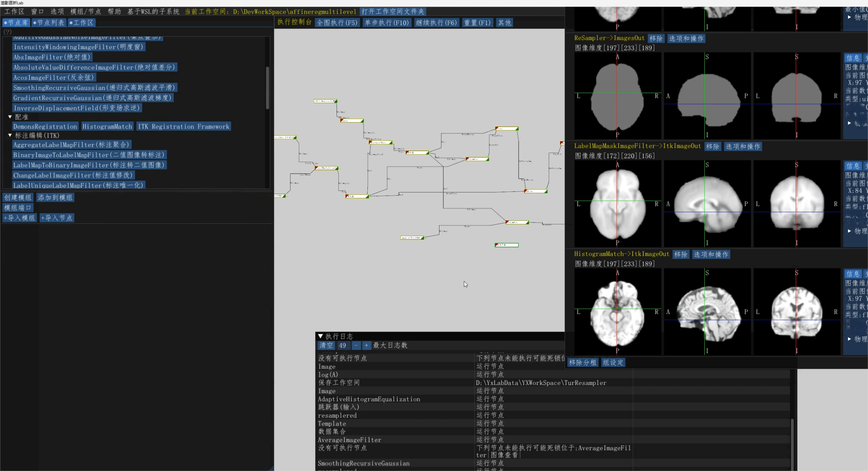The height and width of the screenshot is (471, 868).
Task: Decrease max log count with minus button
Action: point(356,345)
